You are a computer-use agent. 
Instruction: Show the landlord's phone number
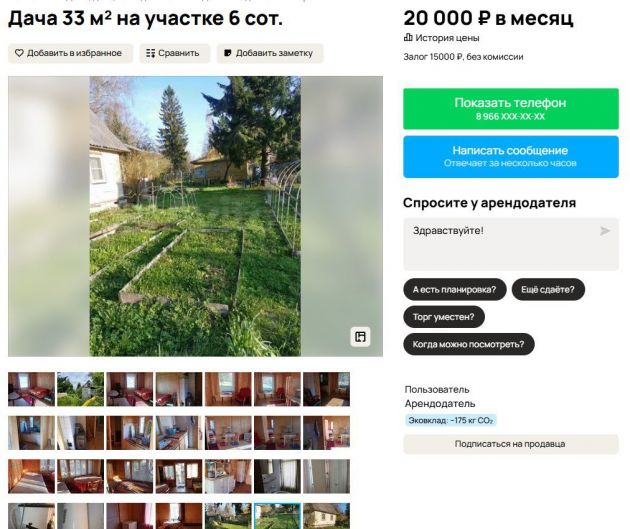pos(511,109)
